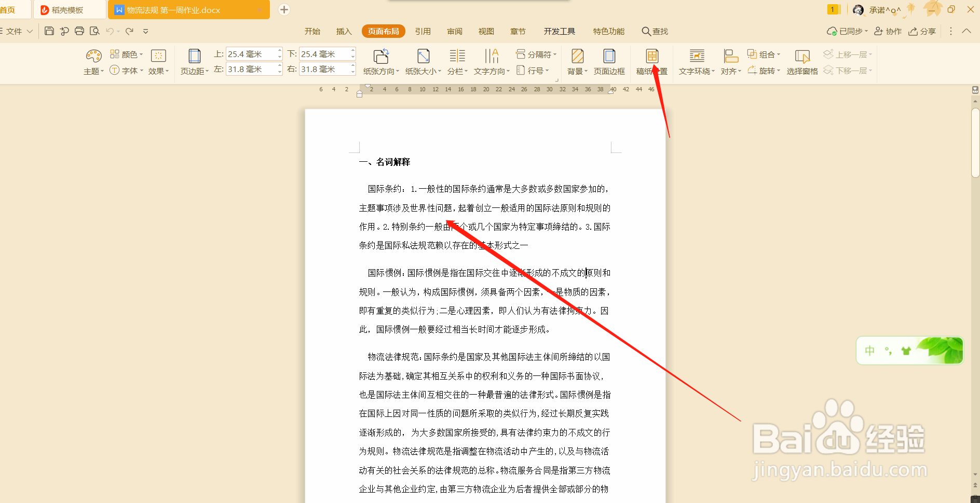Viewport: 980px width, 503px height.
Task: Switch to the View ribbon tab
Action: (x=486, y=31)
